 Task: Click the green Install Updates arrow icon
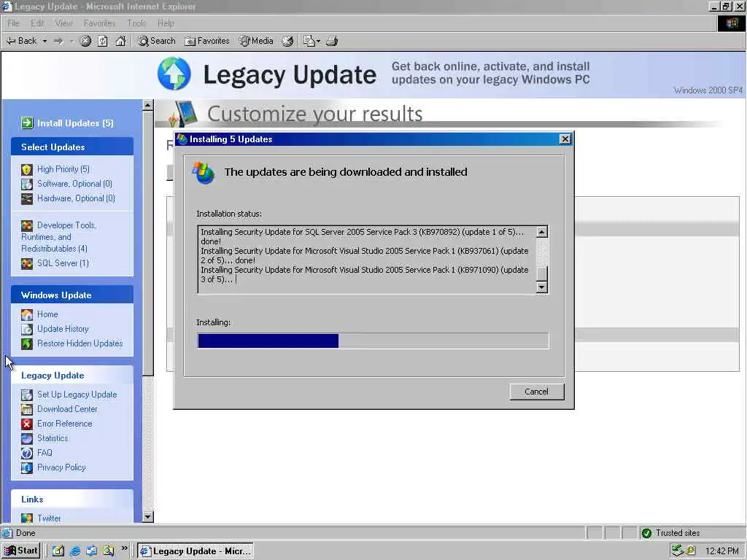[27, 122]
